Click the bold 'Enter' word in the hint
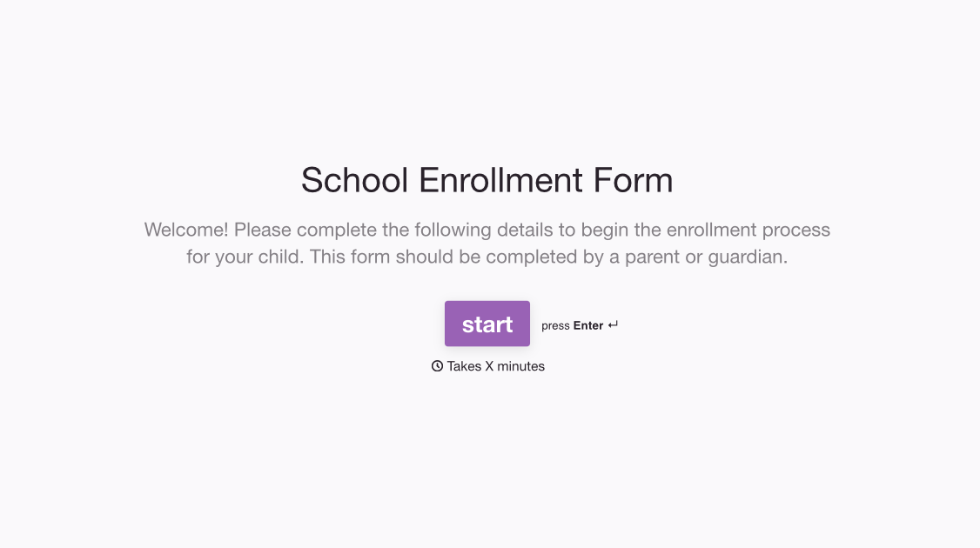The width and height of the screenshot is (980, 548). 588,325
